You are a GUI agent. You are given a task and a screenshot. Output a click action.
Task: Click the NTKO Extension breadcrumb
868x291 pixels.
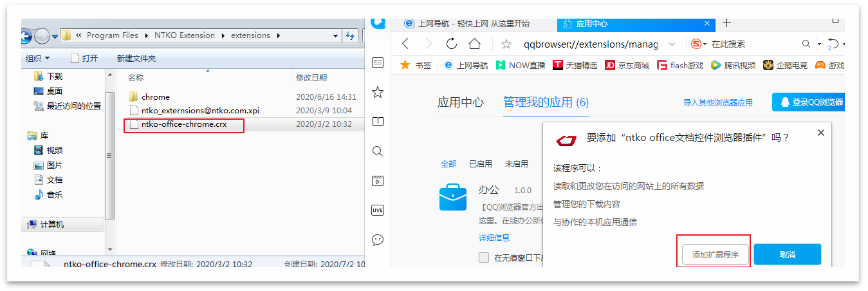point(184,35)
